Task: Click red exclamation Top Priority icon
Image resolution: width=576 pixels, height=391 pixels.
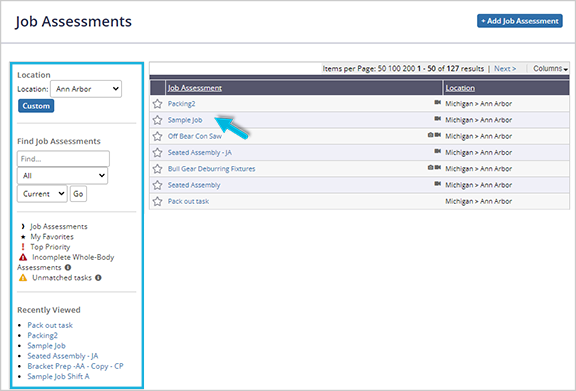Action: point(23,247)
